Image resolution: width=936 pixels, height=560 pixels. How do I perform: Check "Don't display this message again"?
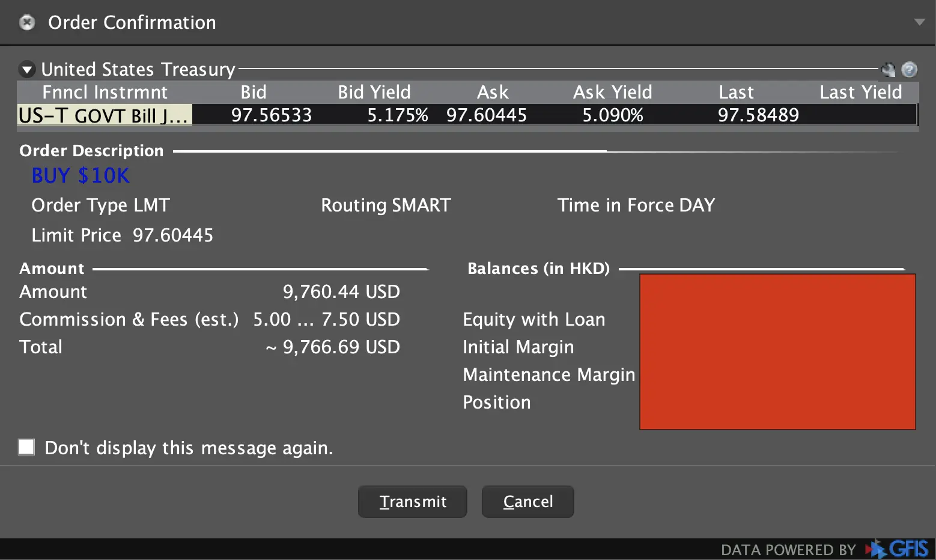pos(26,447)
